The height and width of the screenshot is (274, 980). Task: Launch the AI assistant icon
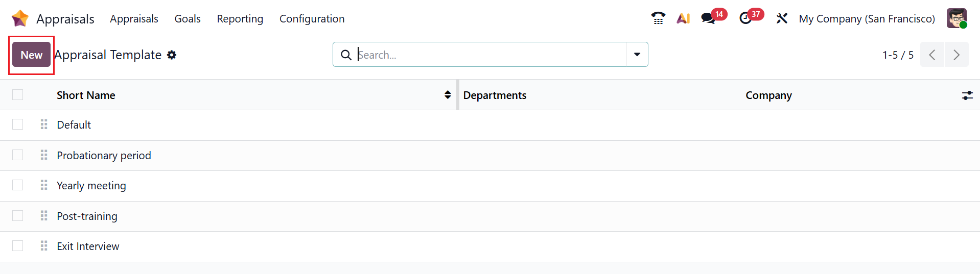pyautogui.click(x=683, y=18)
